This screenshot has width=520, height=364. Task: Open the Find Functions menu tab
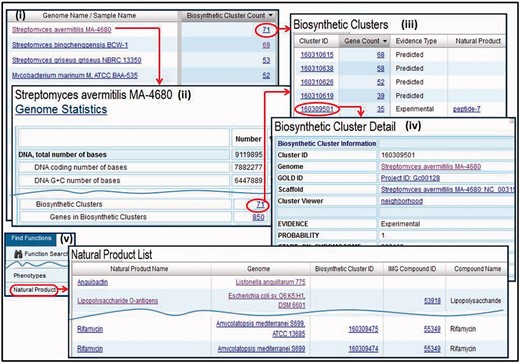pos(31,238)
